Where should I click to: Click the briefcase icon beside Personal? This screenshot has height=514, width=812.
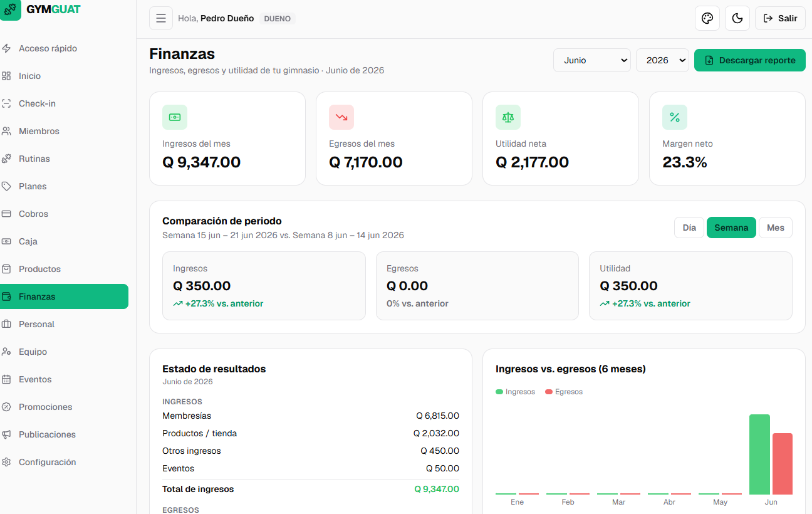point(6,324)
